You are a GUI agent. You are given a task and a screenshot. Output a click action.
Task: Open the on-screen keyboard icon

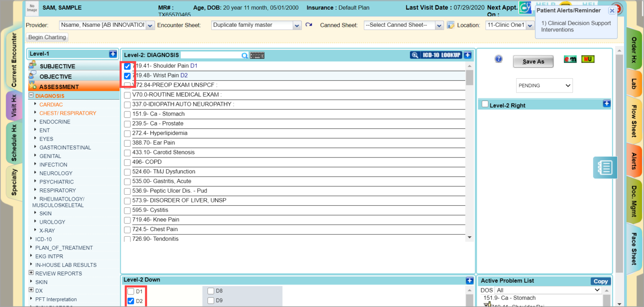[257, 54]
